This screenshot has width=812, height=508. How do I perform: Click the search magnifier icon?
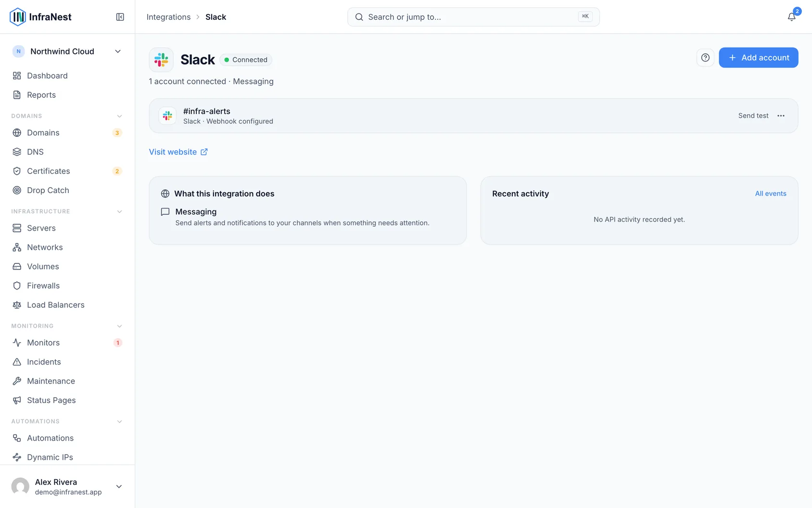coord(359,17)
